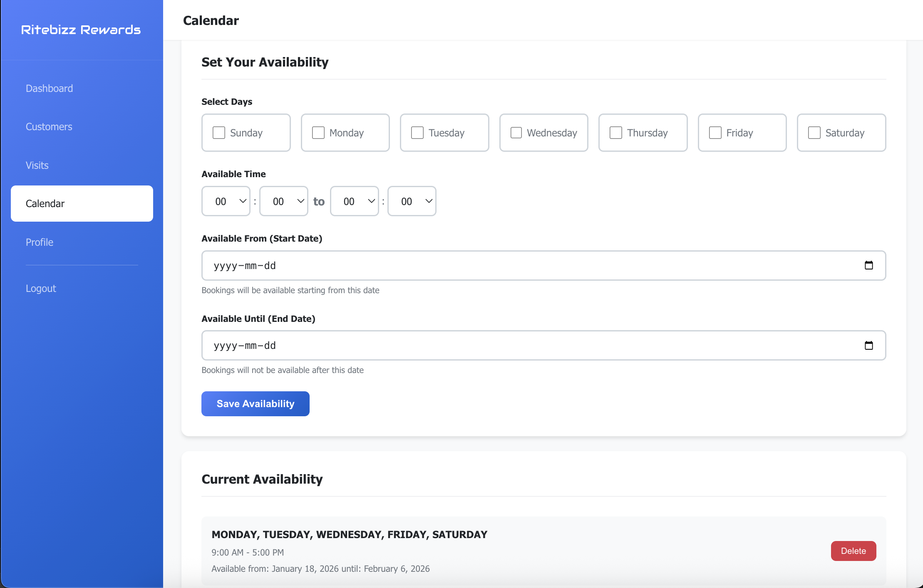Toggle the Friday checkbox
Image resolution: width=923 pixels, height=588 pixels.
pos(715,133)
